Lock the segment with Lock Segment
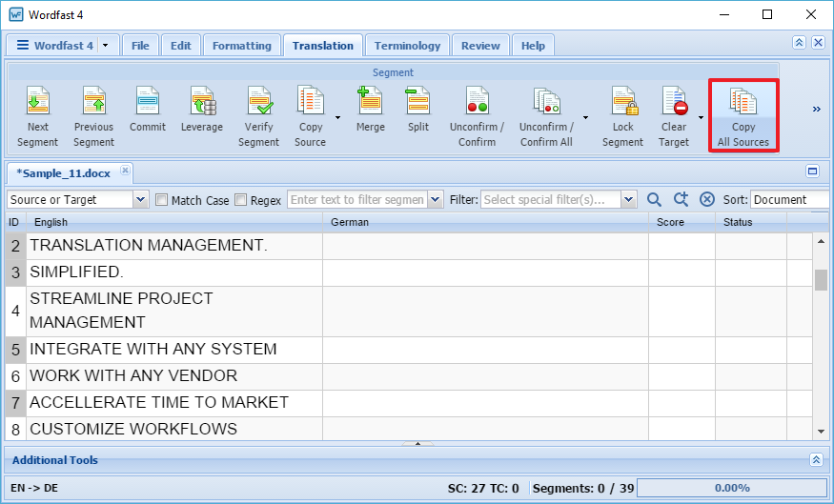The height and width of the screenshot is (504, 834). (x=624, y=100)
